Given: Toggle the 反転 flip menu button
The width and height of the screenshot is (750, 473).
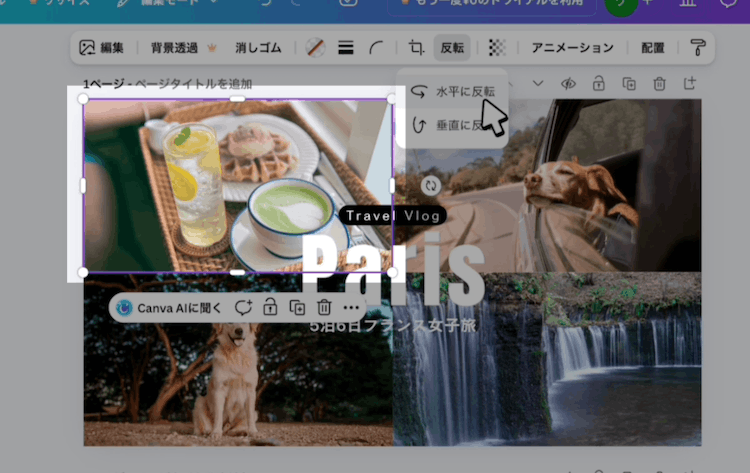Looking at the screenshot, I should tap(452, 48).
